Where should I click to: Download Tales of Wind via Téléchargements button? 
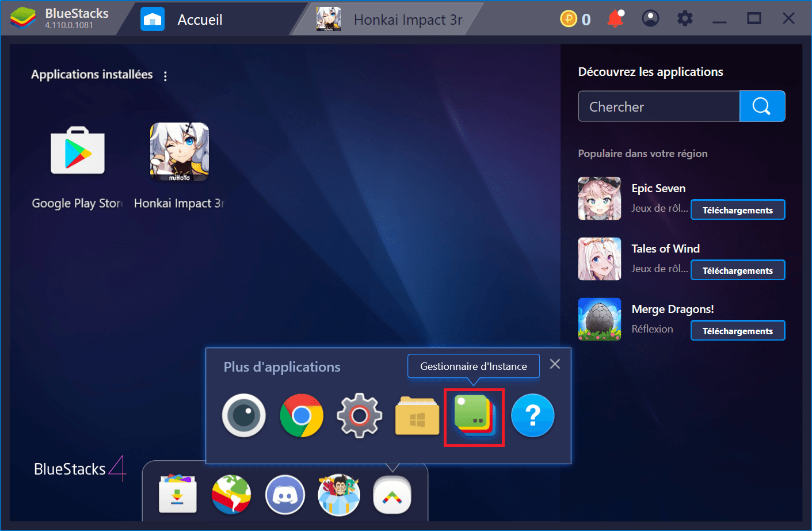coord(738,270)
